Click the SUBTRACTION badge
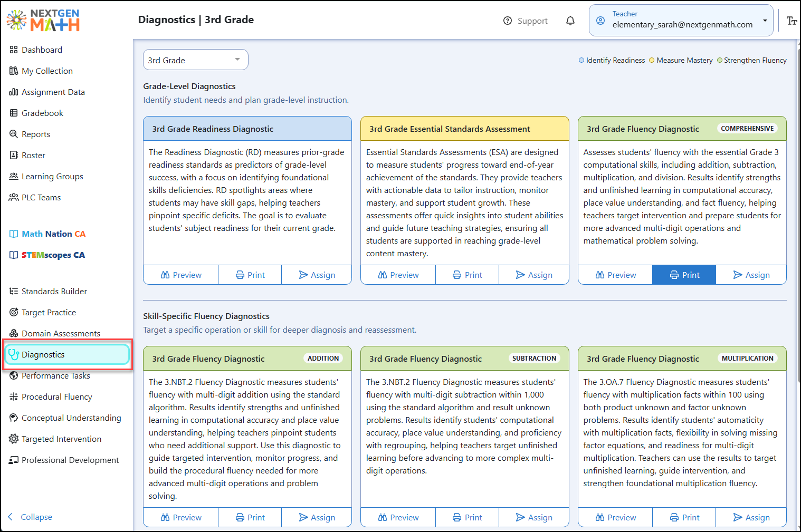The width and height of the screenshot is (801, 532). click(534, 358)
